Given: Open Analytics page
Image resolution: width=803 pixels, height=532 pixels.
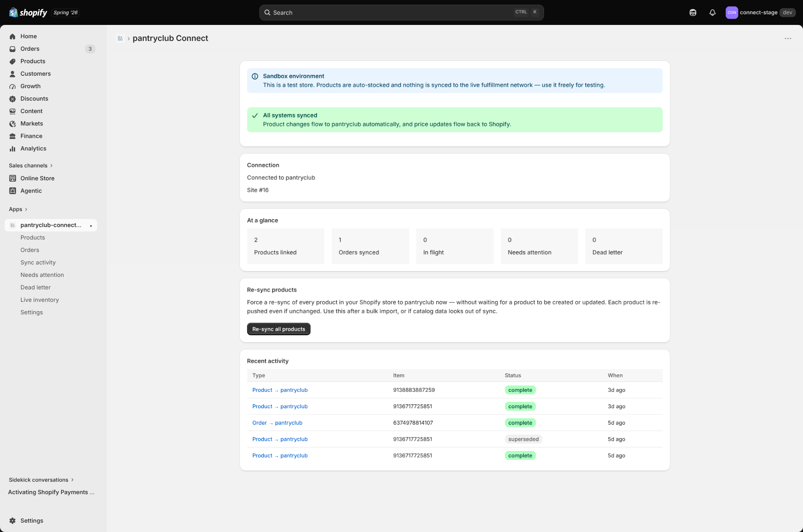Looking at the screenshot, I should (x=51, y=149).
